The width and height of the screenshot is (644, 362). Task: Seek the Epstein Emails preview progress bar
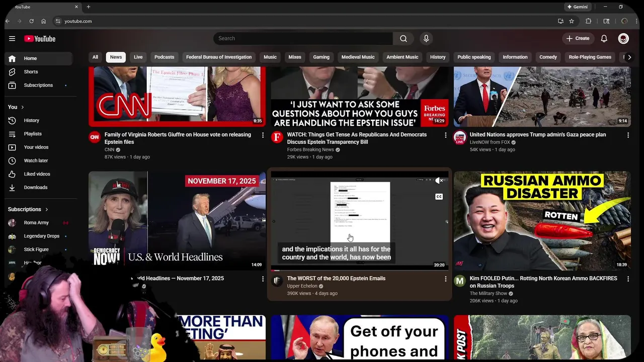coord(359,270)
